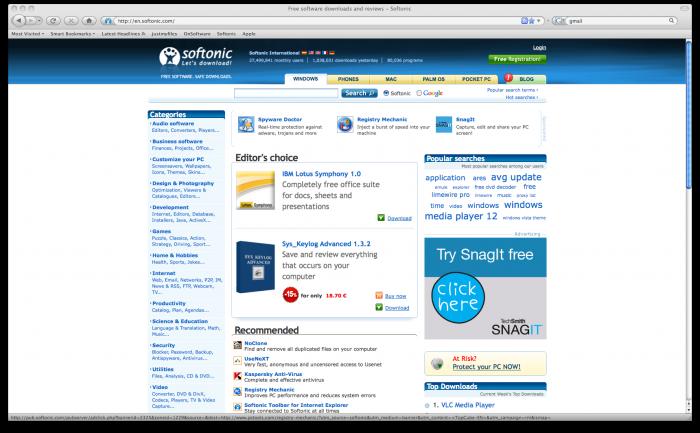The height and width of the screenshot is (433, 700).
Task: Switch to the Phones tab
Action: 348,79
